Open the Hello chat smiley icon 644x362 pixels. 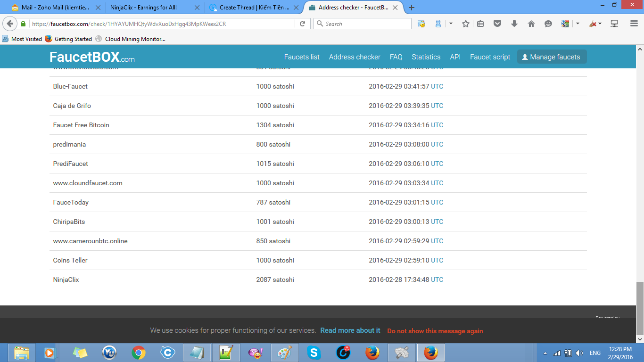tap(548, 24)
